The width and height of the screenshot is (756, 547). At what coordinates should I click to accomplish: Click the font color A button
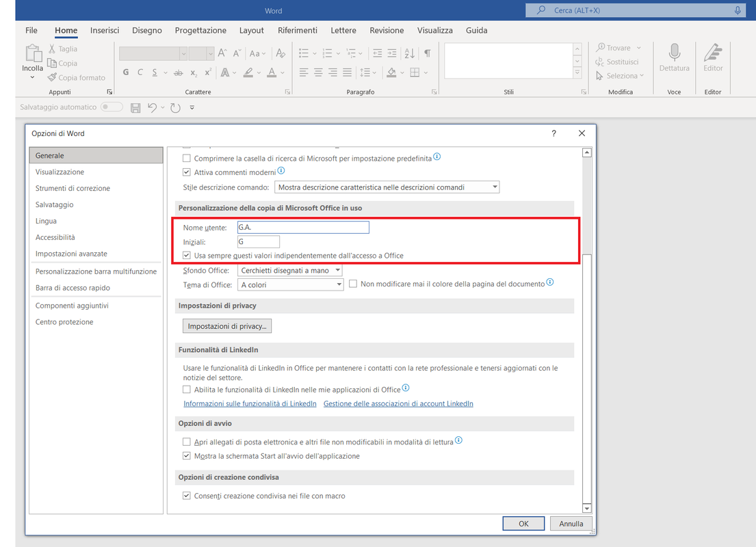[272, 72]
